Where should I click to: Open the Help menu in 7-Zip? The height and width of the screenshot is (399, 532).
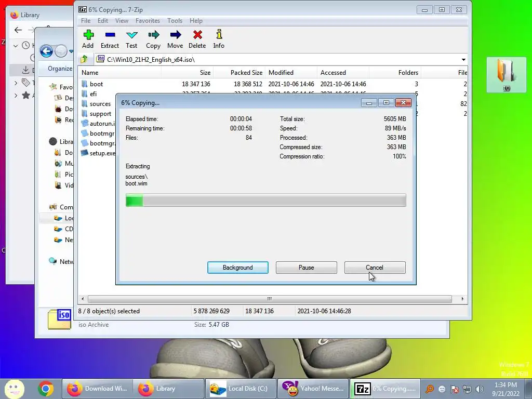[196, 21]
